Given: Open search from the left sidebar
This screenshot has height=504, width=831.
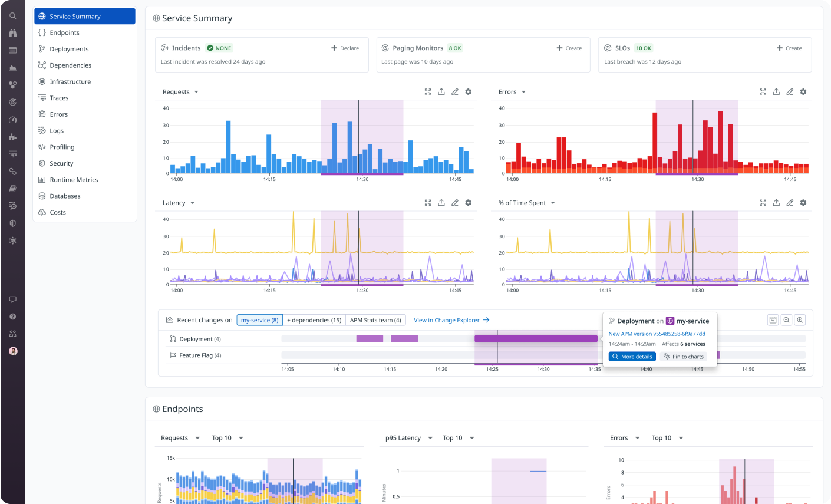Looking at the screenshot, I should (x=12, y=16).
